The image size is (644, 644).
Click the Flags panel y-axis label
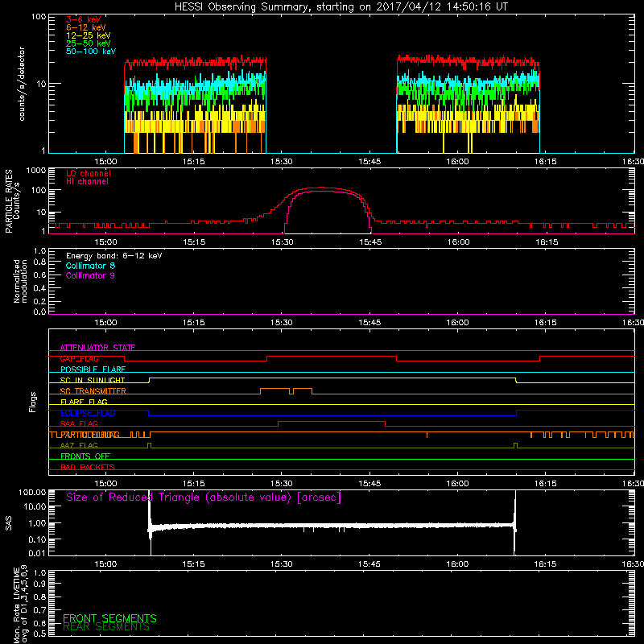point(33,402)
